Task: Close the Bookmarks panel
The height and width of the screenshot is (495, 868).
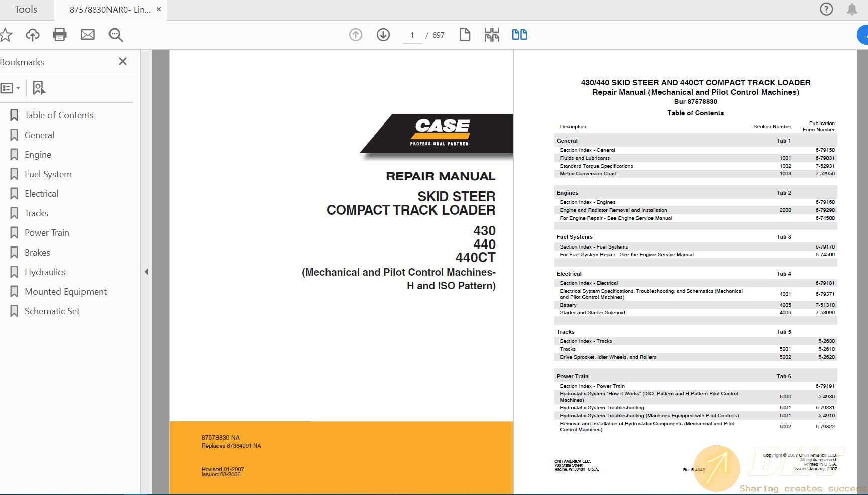Action: (122, 61)
